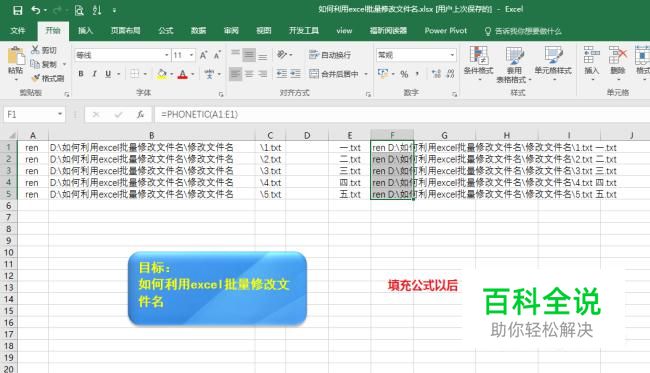Undo the last action
Screen dimensions: 650x373
[x=36, y=10]
